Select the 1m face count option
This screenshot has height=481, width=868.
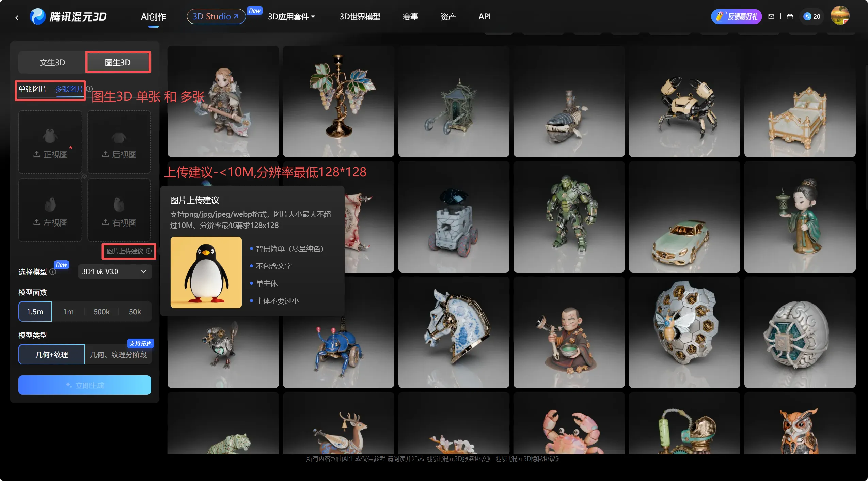68,312
